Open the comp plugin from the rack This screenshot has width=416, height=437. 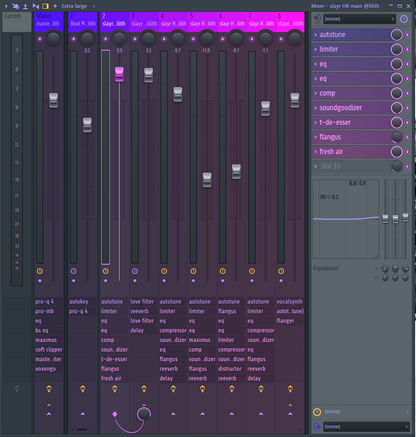(x=353, y=93)
